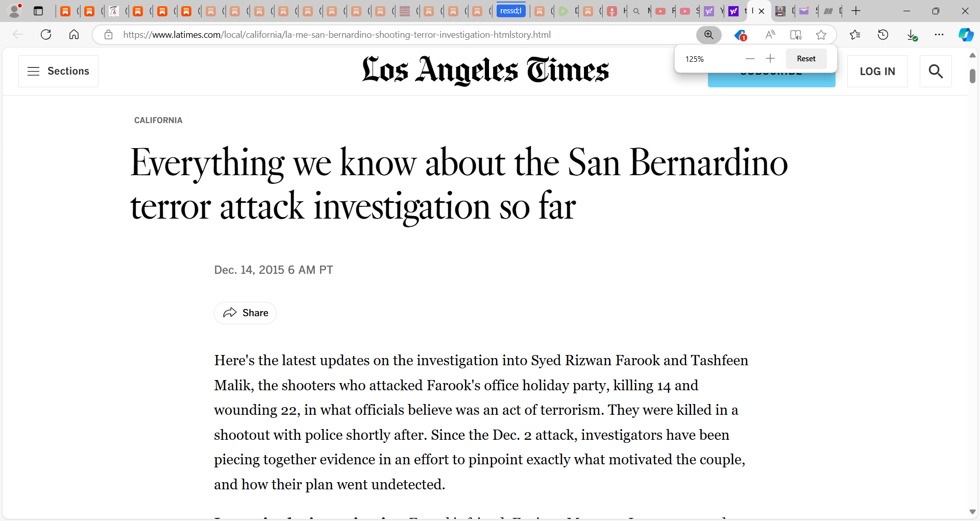The image size is (980, 521).
Task: Click the article intro paragraph text
Action: (481, 422)
